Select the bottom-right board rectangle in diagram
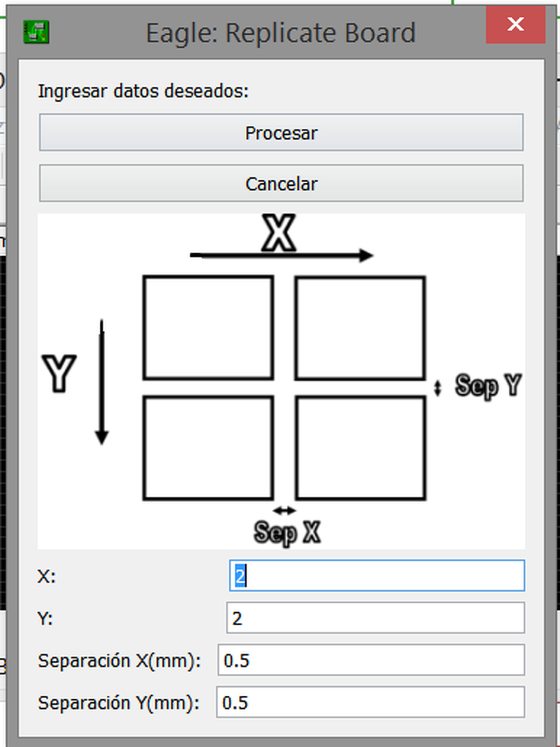Viewport: 560px width, 747px height. (x=360, y=447)
